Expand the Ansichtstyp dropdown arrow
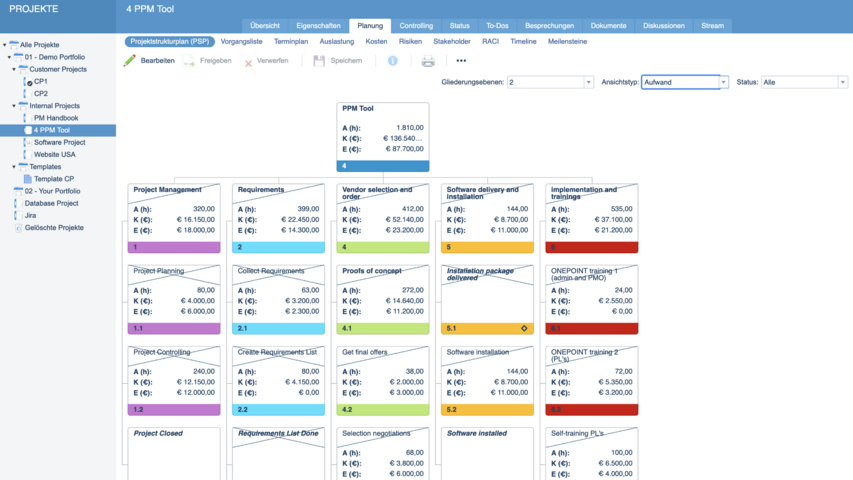 tap(725, 83)
